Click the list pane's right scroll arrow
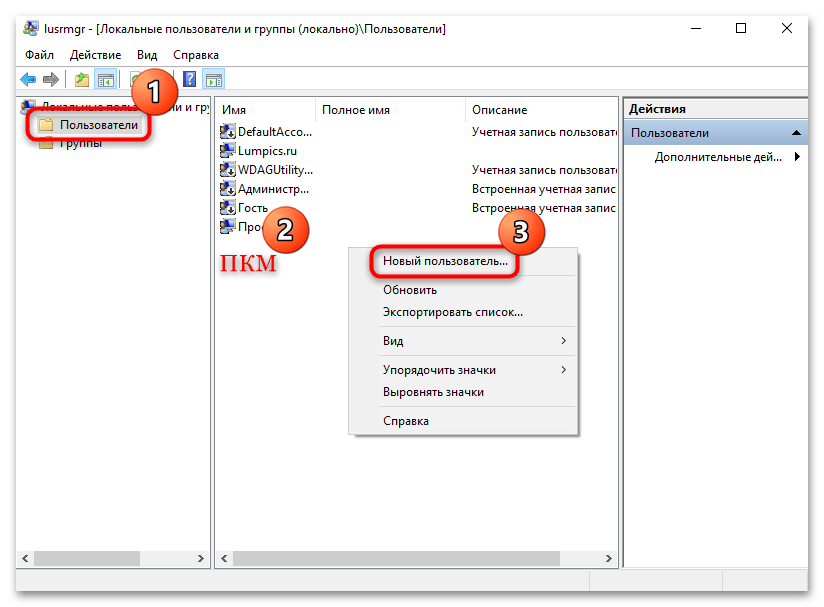Viewport: 824px width, 607px height. click(608, 558)
